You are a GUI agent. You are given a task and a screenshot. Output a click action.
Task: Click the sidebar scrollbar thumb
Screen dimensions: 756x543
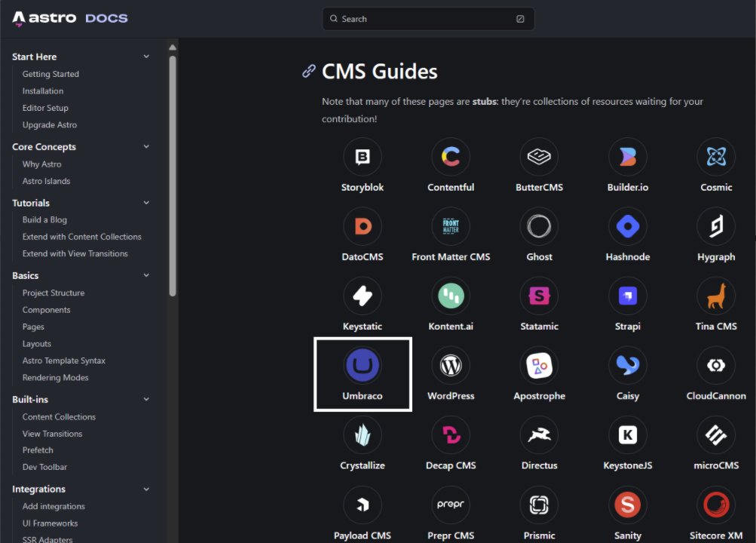click(173, 176)
